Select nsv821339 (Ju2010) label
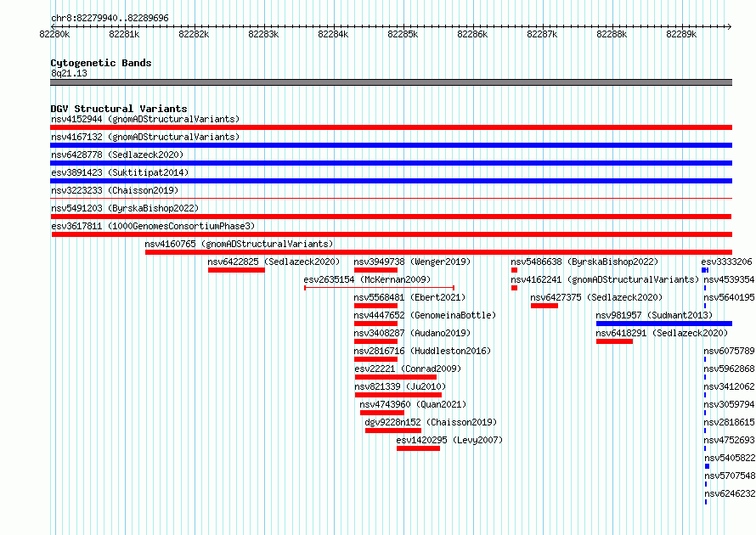The height and width of the screenshot is (535, 756). [400, 386]
